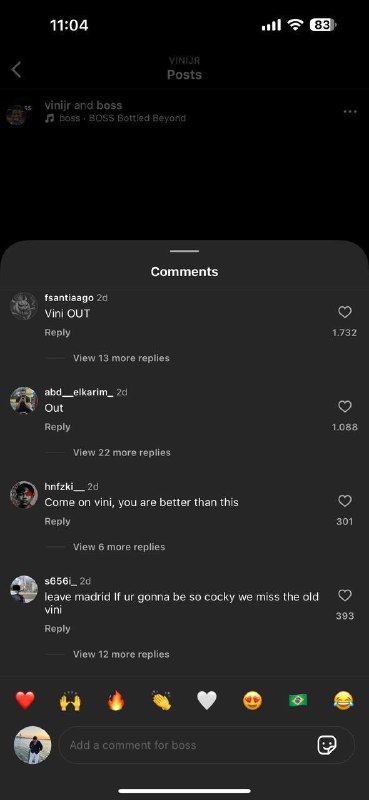Show "View 6 more replies" thread
Image resolution: width=369 pixels, height=800 pixels.
pos(119,547)
